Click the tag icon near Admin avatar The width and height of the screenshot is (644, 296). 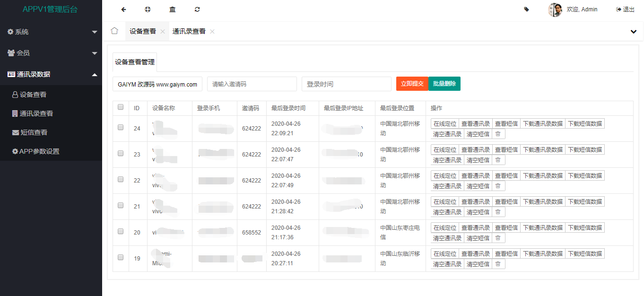coord(527,9)
